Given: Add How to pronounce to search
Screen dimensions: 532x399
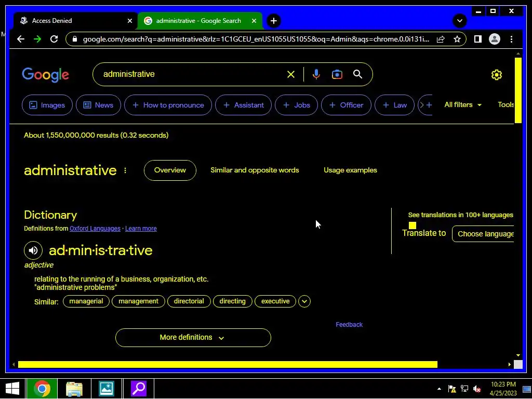Looking at the screenshot, I should click(x=168, y=105).
